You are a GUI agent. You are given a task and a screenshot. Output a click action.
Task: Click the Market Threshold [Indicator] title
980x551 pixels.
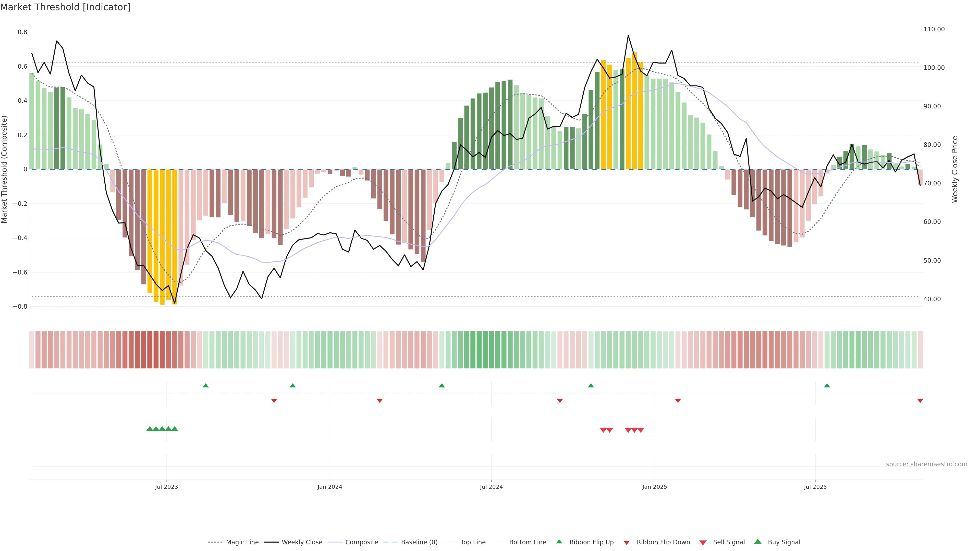[x=65, y=7]
